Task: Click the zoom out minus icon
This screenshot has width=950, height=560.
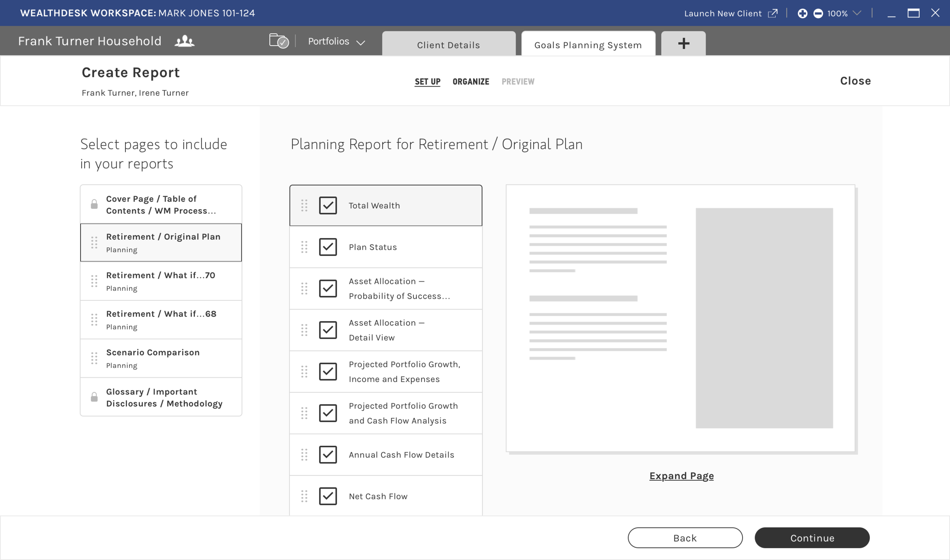Action: click(818, 14)
